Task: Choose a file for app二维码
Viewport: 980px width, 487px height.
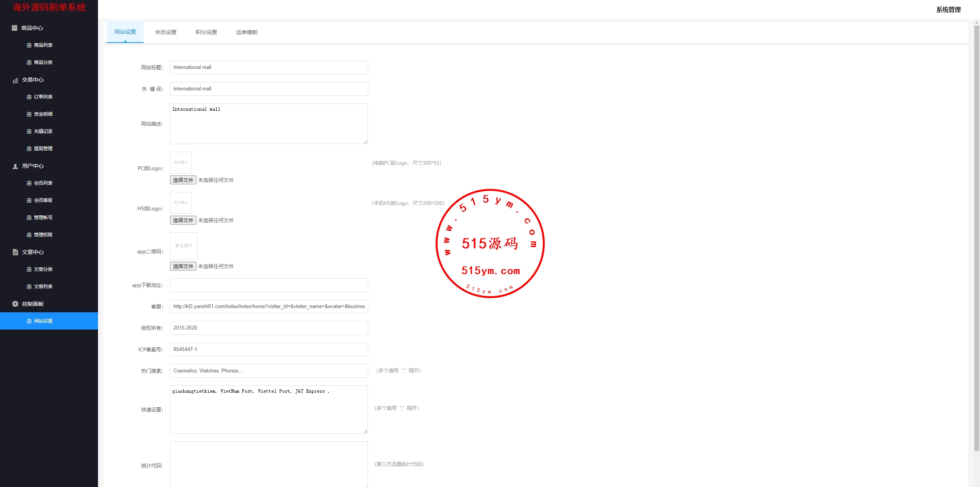Action: pos(183,266)
